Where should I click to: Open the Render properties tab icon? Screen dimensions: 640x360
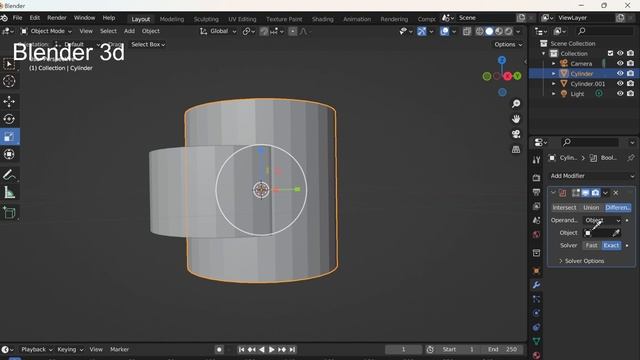[x=536, y=178]
